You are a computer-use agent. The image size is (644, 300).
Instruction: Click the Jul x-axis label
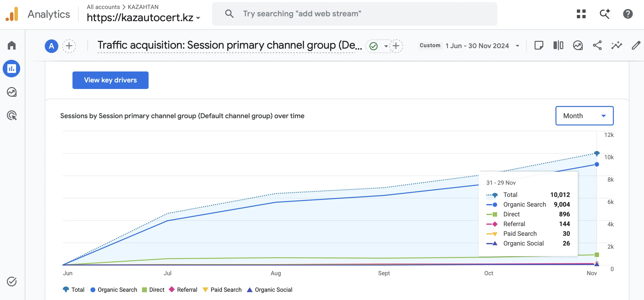point(168,273)
